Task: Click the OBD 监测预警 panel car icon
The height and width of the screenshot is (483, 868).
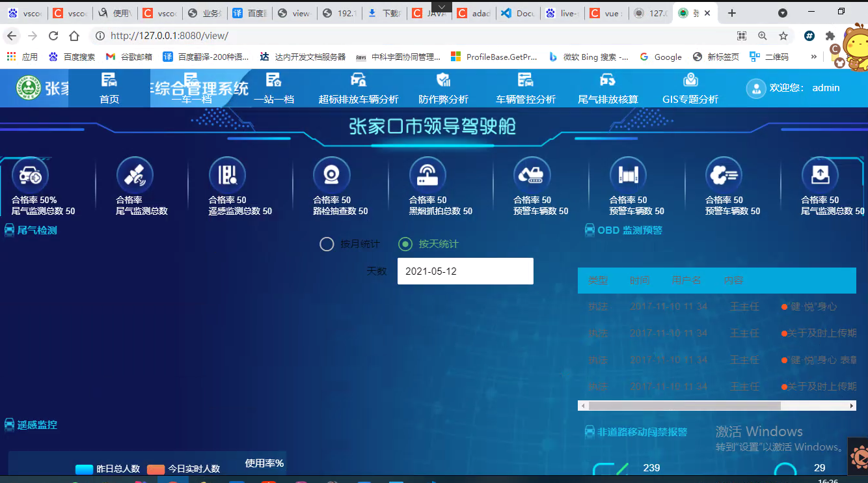Action: coord(591,229)
